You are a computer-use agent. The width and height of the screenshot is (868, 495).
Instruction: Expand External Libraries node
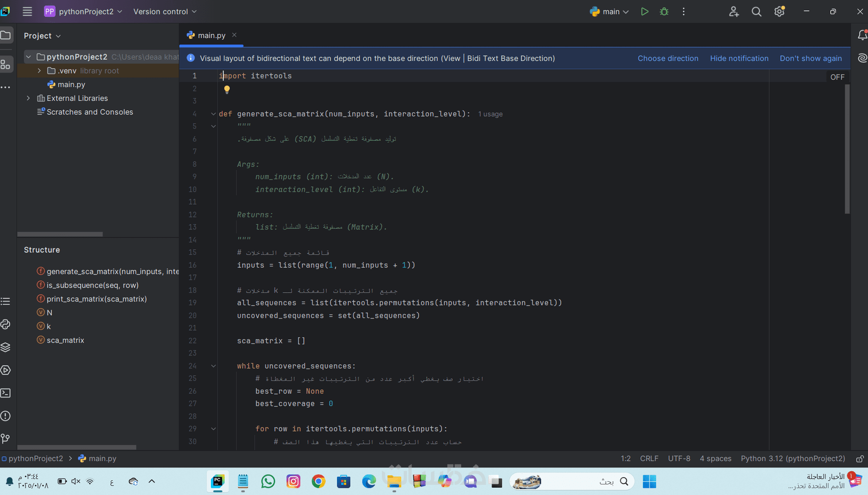pyautogui.click(x=29, y=98)
